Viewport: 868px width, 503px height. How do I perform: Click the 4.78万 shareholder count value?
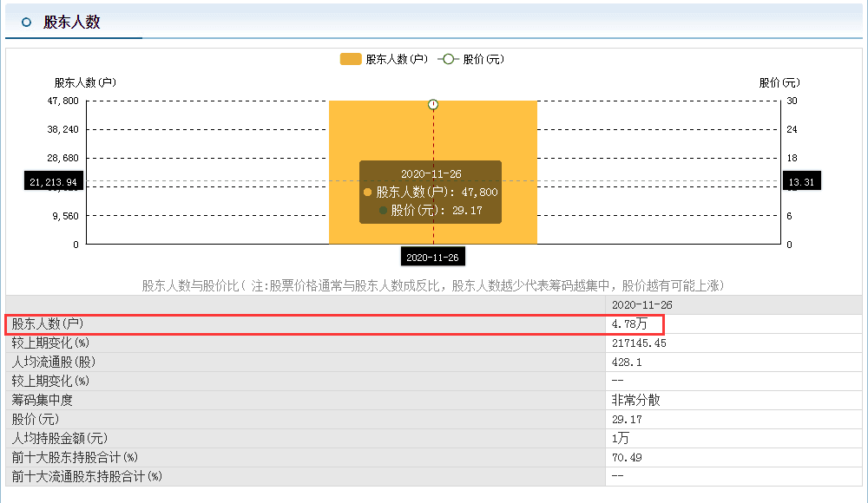(x=629, y=323)
